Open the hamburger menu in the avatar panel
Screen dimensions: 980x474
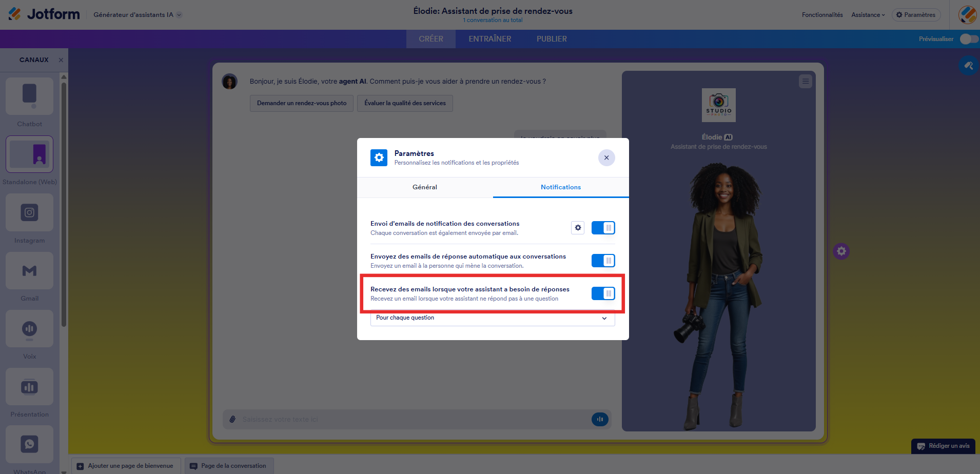[x=806, y=81]
